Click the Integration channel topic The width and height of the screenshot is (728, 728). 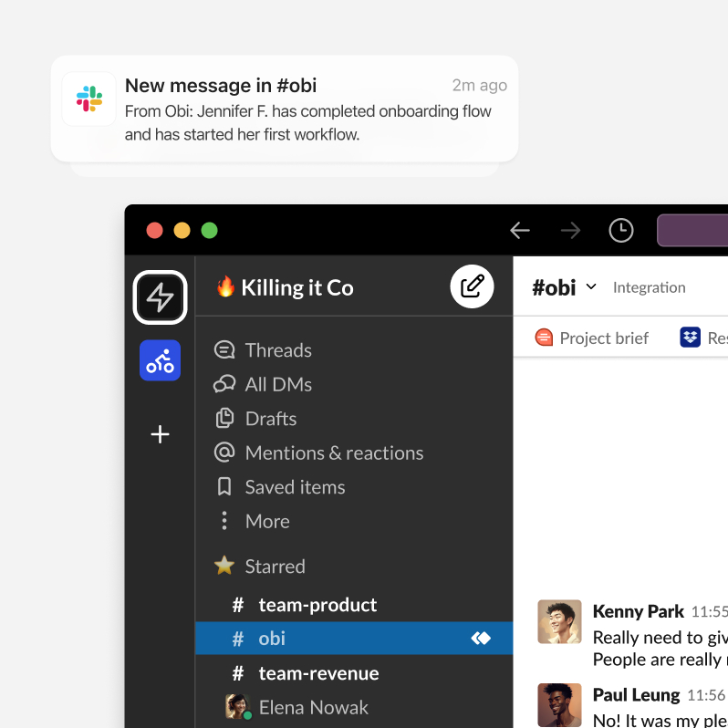(649, 287)
